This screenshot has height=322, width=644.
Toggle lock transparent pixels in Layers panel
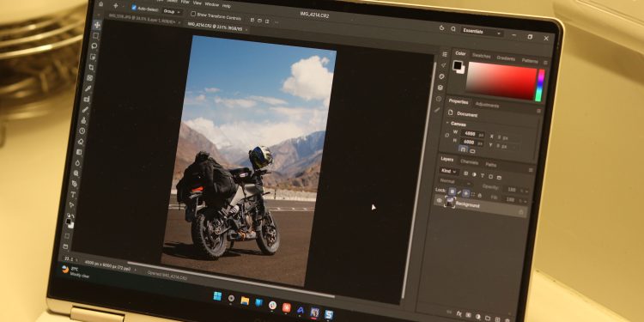(453, 191)
